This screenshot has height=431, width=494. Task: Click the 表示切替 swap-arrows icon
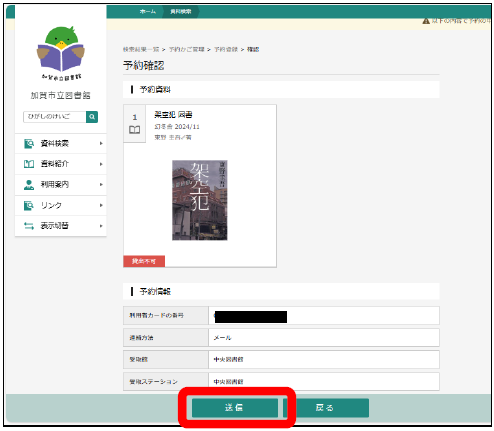pyautogui.click(x=29, y=226)
